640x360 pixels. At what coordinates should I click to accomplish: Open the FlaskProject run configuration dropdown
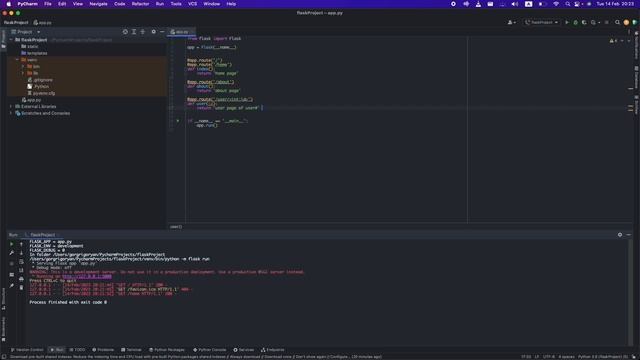pyautogui.click(x=542, y=22)
